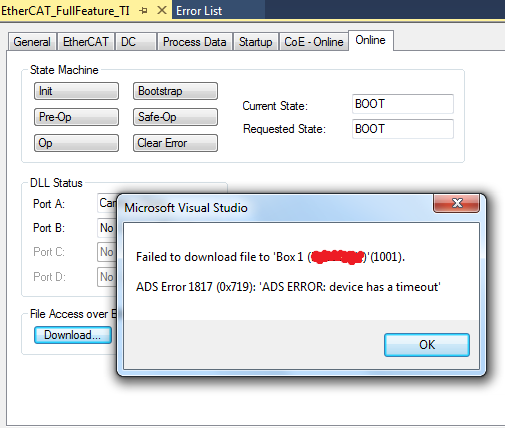Open the Startup tab

point(256,42)
